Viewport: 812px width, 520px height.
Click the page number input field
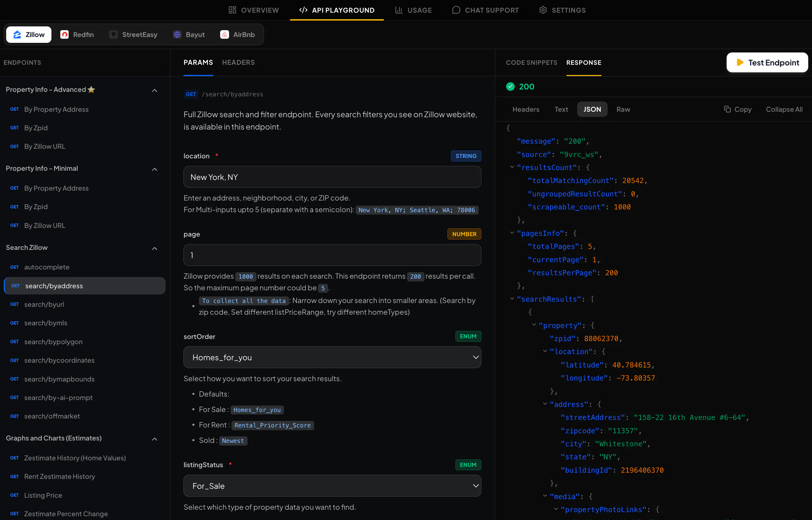[332, 255]
